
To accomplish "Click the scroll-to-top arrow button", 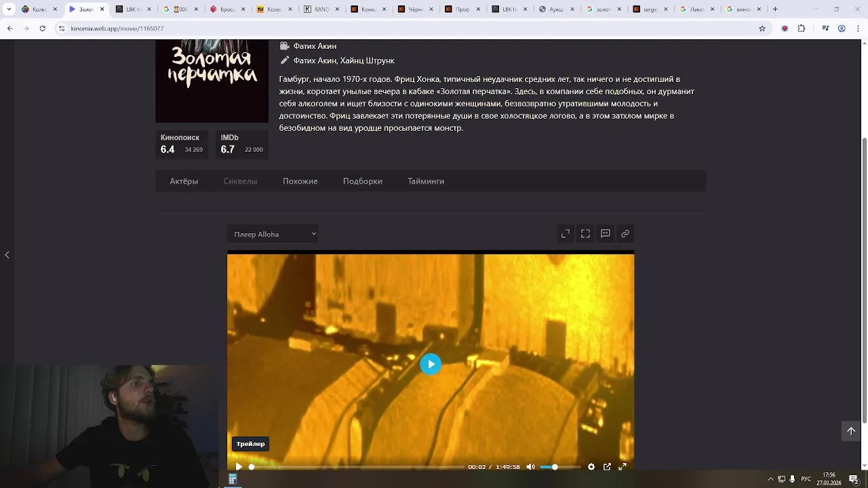I will coord(851,431).
